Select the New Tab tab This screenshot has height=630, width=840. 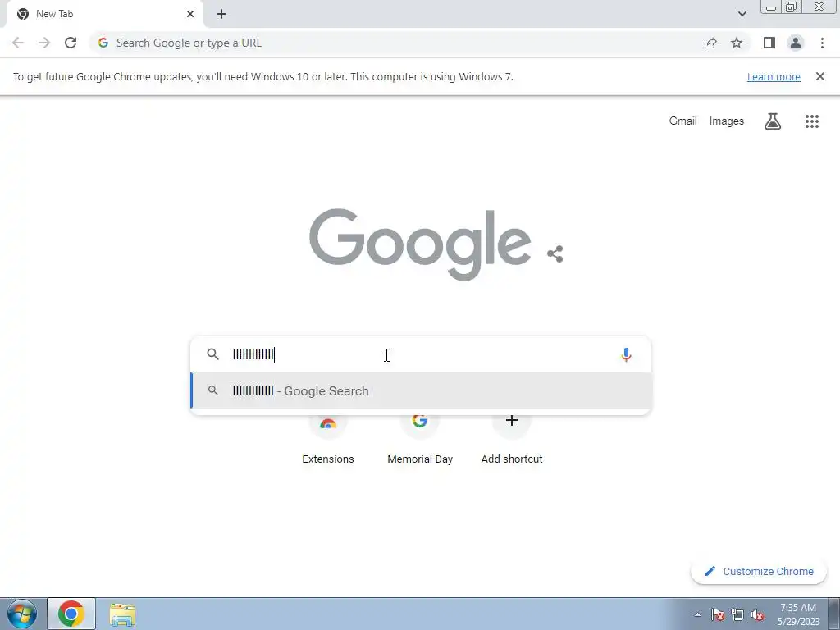(x=105, y=14)
